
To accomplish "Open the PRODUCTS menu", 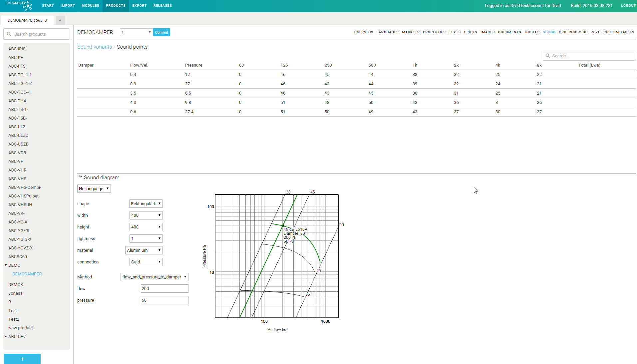I will 116,6.
